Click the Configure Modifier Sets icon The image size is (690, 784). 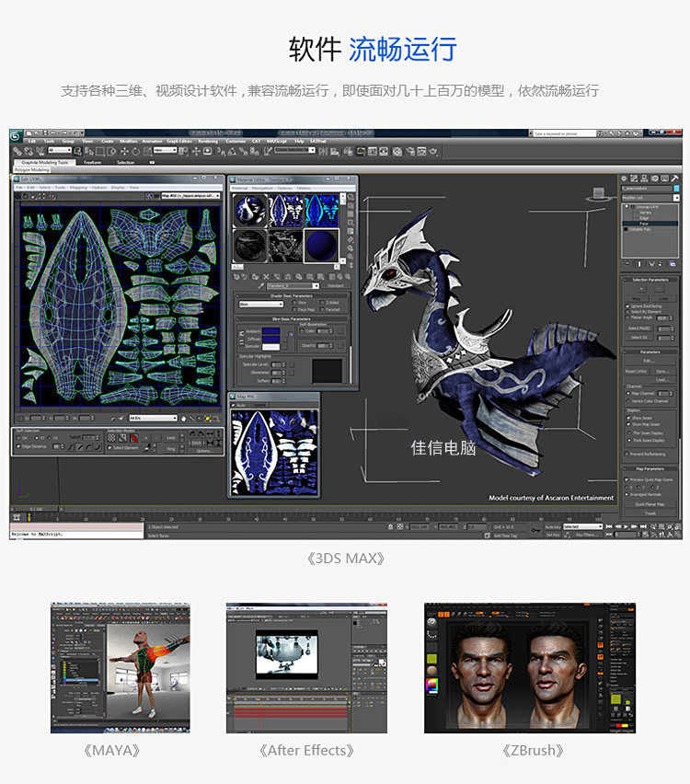pyautogui.click(x=673, y=263)
